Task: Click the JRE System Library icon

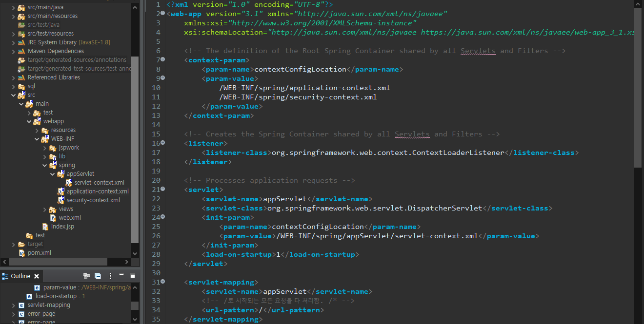Action: tap(21, 42)
